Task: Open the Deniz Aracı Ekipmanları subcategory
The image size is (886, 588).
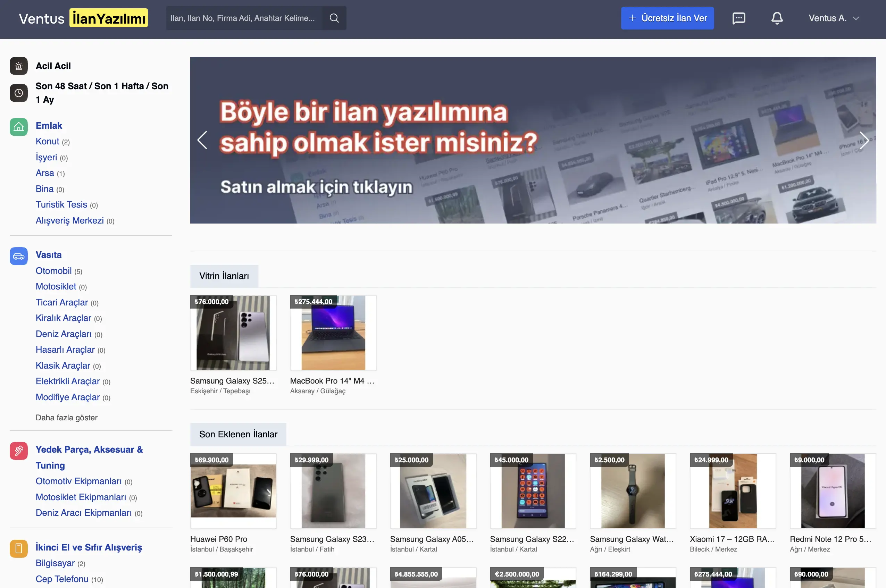Action: (x=84, y=513)
